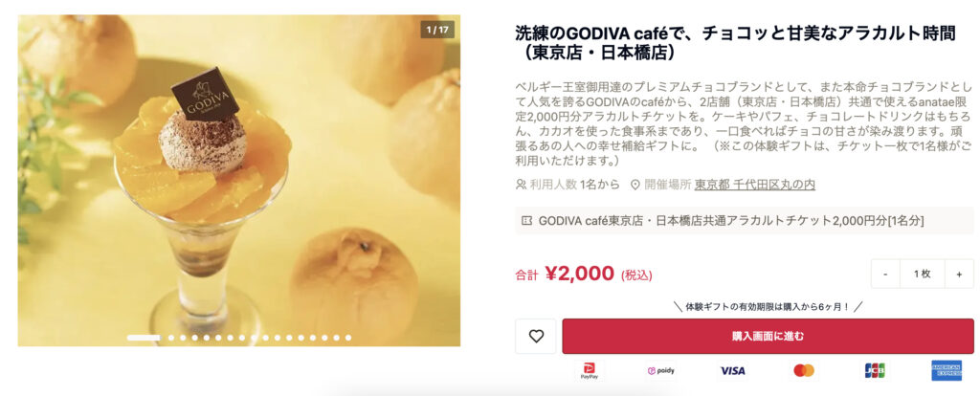Click the PayPay payment icon

coord(590,371)
